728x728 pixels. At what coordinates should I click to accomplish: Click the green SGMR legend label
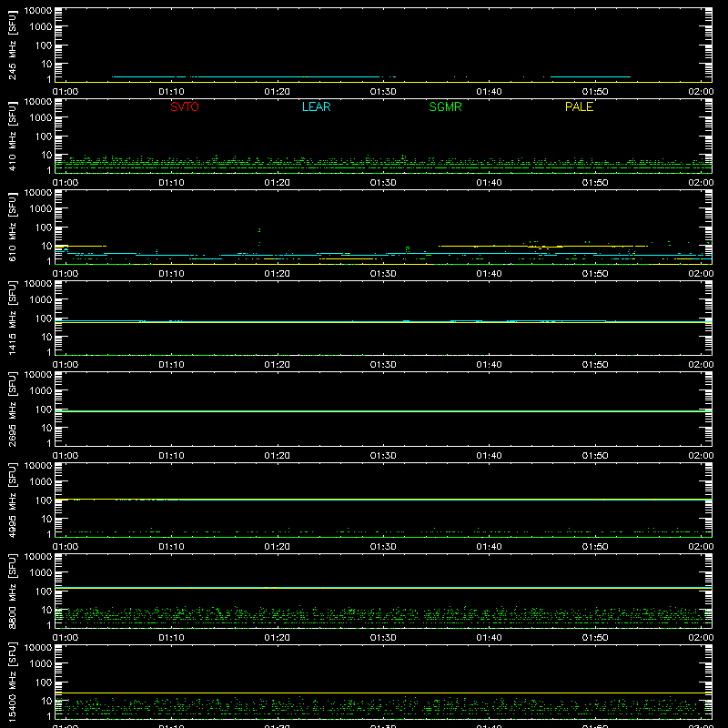click(x=445, y=106)
